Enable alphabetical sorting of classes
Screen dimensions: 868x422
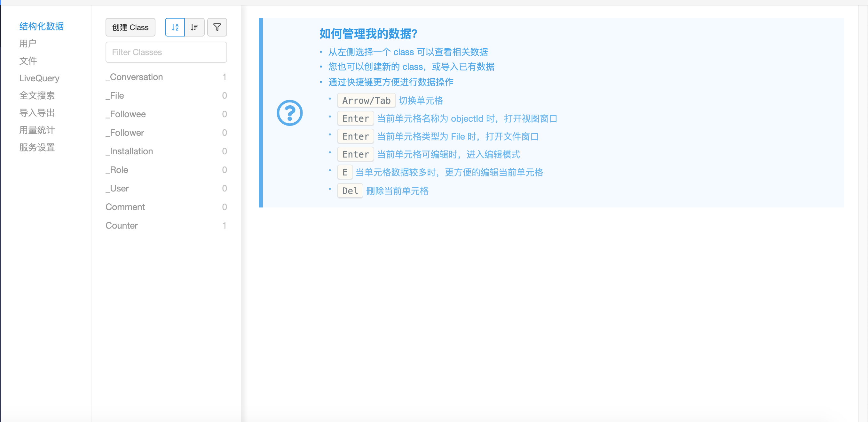point(175,27)
